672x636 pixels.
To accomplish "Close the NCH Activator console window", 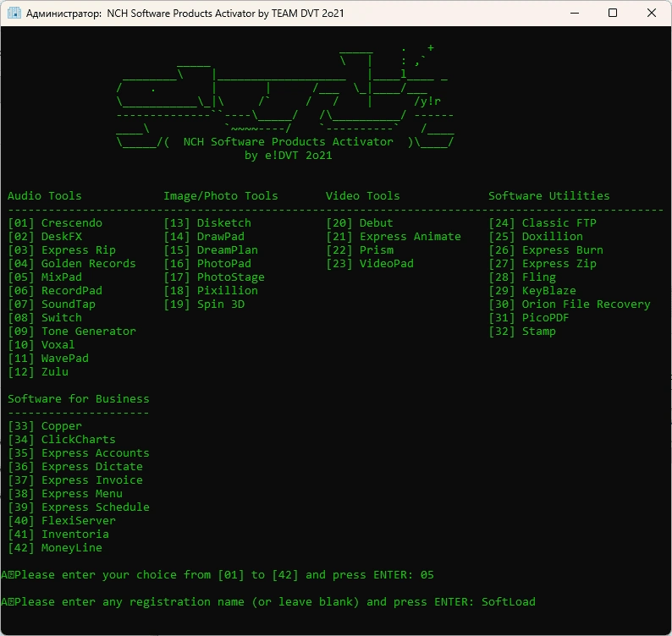I will point(652,14).
